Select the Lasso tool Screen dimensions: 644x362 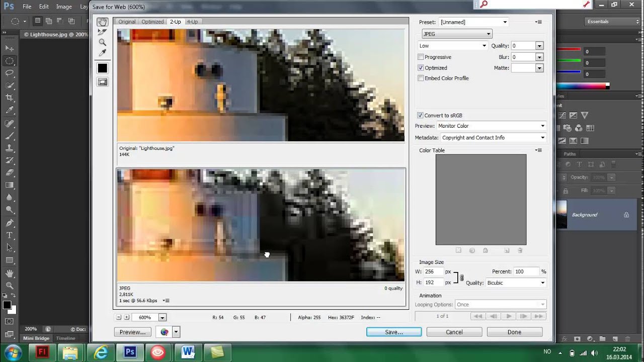point(10,73)
